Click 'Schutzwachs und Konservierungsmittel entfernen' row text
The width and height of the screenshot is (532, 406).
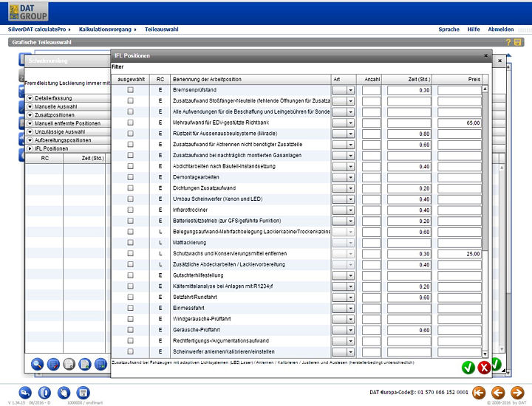(x=230, y=253)
